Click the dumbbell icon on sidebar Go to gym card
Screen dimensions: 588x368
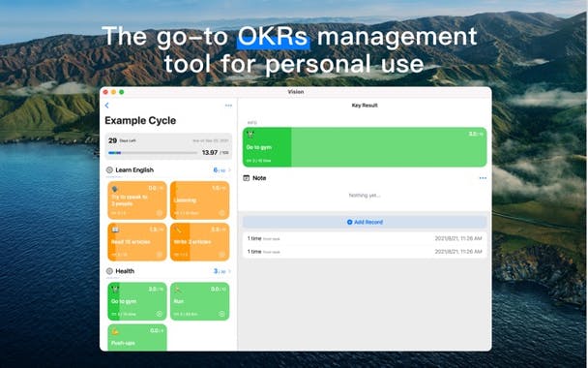point(115,290)
